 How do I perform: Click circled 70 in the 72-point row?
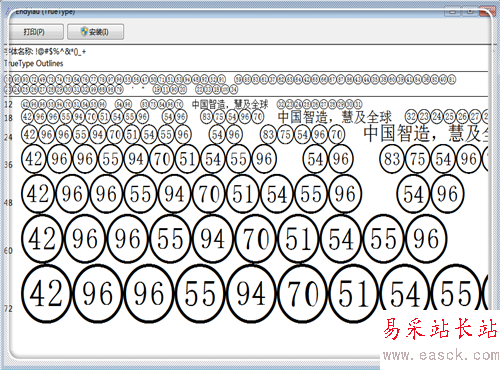pyautogui.click(x=303, y=294)
